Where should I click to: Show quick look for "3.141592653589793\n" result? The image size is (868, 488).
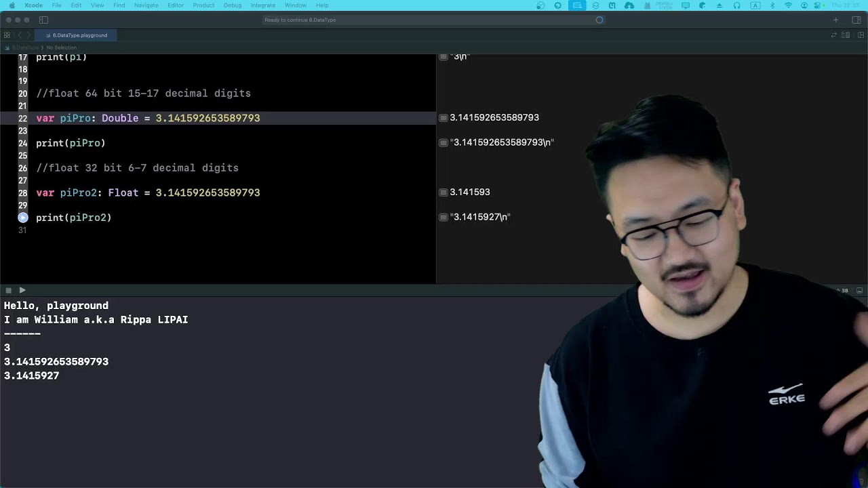click(443, 143)
